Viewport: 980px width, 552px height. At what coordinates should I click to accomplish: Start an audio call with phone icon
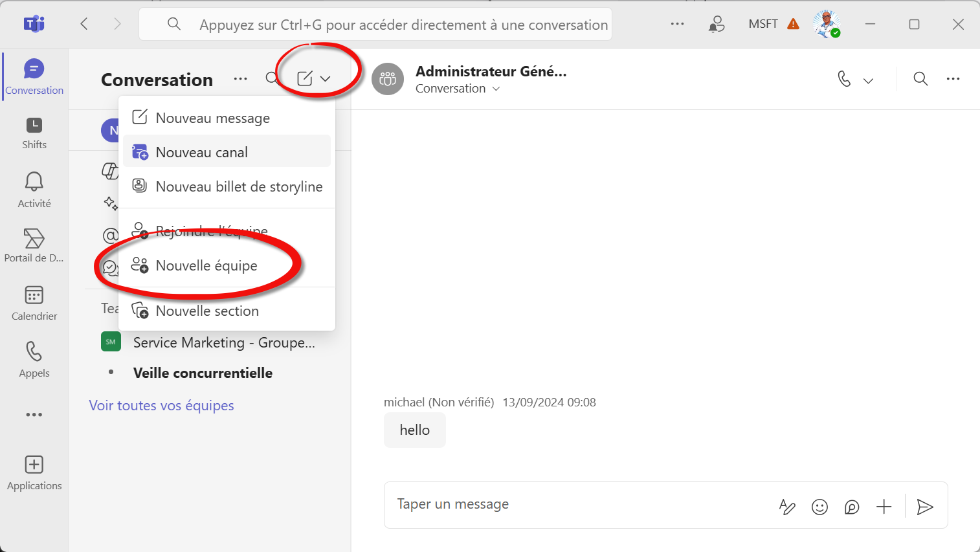844,79
